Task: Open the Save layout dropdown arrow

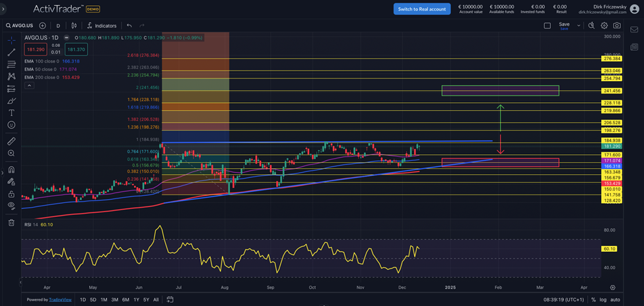Action: point(579,26)
